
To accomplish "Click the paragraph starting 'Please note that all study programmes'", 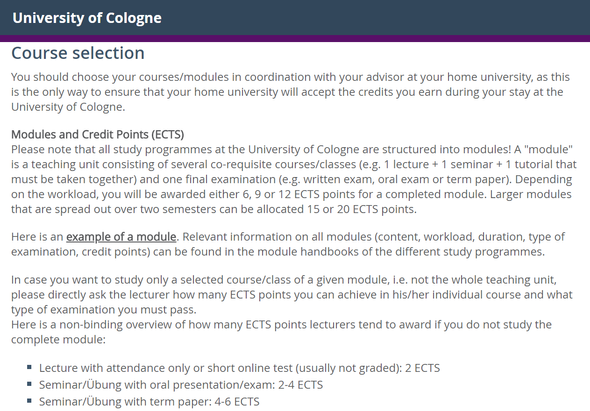I will 293,179.
